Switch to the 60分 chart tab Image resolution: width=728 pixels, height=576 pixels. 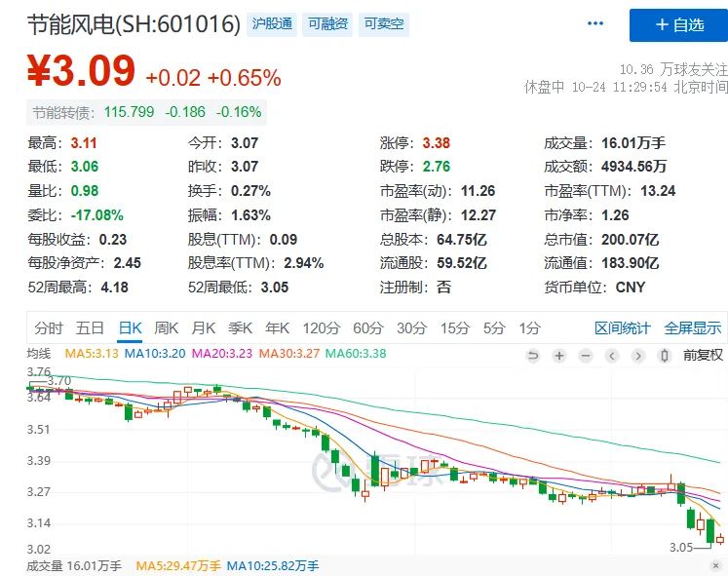(x=368, y=328)
